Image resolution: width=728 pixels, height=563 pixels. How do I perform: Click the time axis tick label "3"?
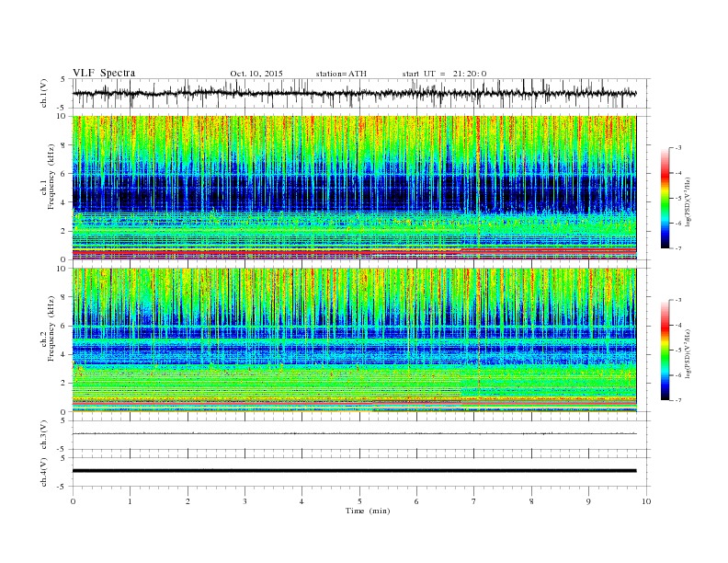click(x=245, y=501)
